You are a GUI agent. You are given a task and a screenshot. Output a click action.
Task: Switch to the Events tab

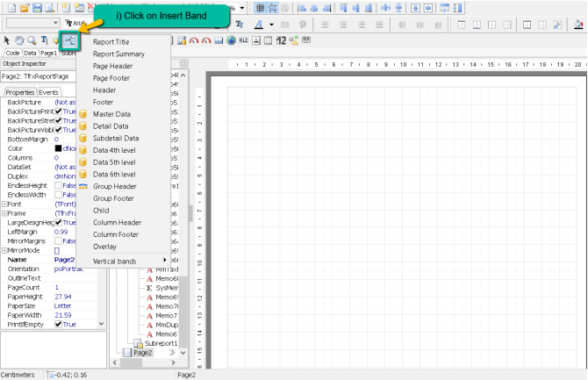[x=48, y=92]
